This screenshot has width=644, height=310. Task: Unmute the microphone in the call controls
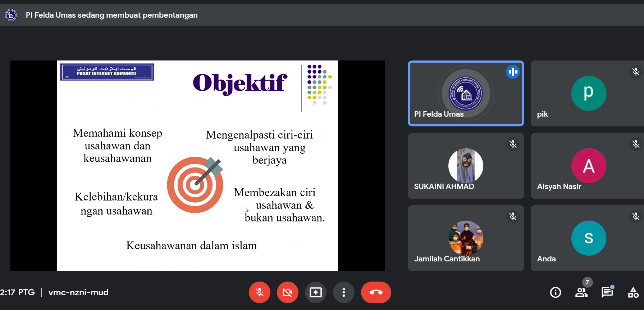coord(259,292)
